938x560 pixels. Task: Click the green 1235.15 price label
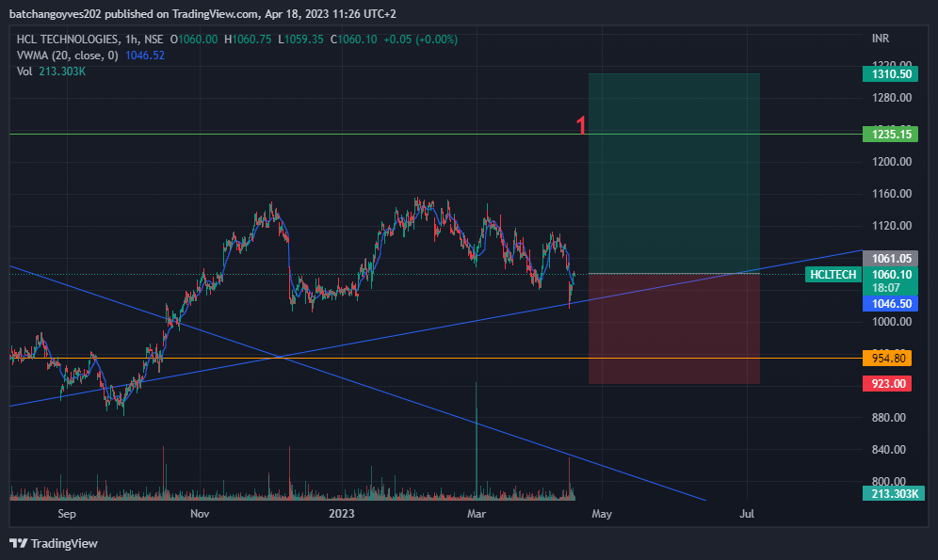click(x=891, y=134)
